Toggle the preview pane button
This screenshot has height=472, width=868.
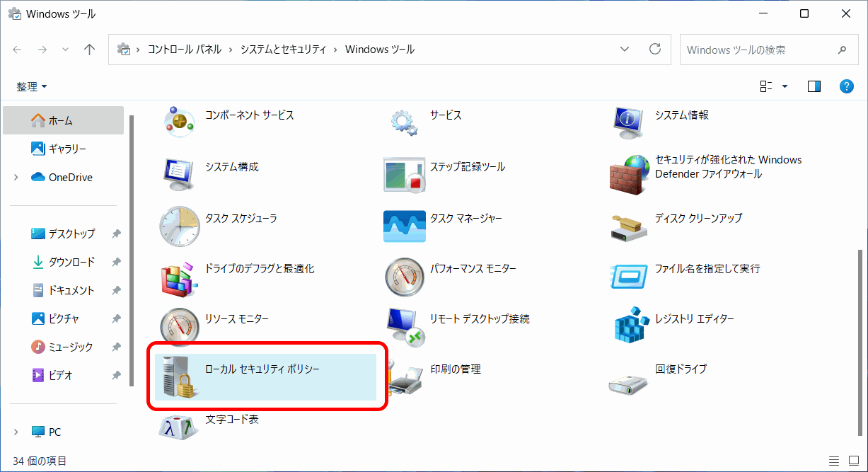click(814, 86)
